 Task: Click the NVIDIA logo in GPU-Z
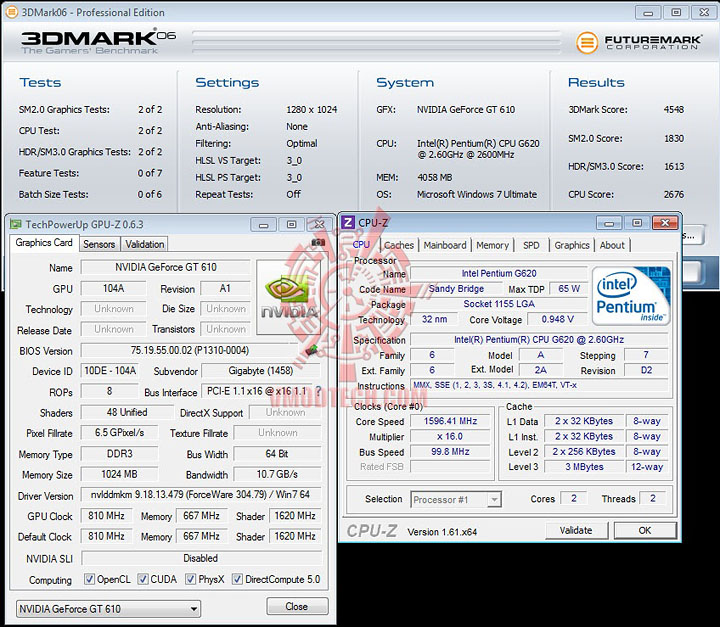(289, 297)
